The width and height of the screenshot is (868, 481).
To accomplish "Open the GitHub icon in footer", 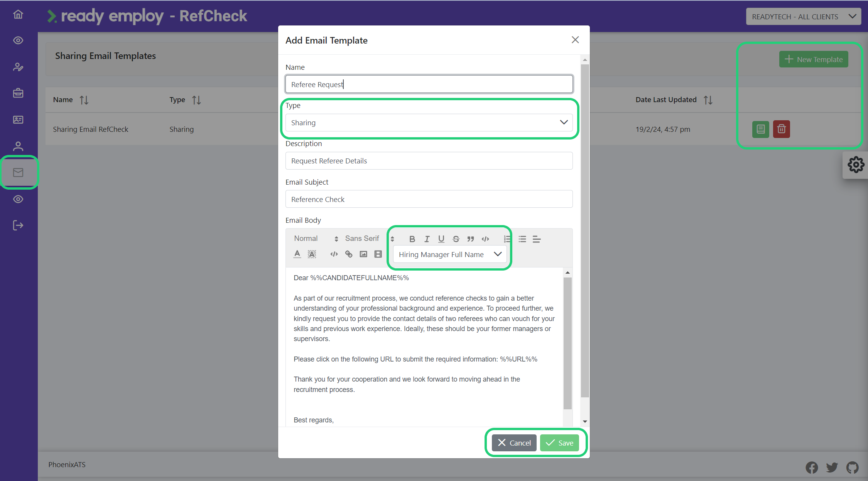I will click(x=853, y=468).
